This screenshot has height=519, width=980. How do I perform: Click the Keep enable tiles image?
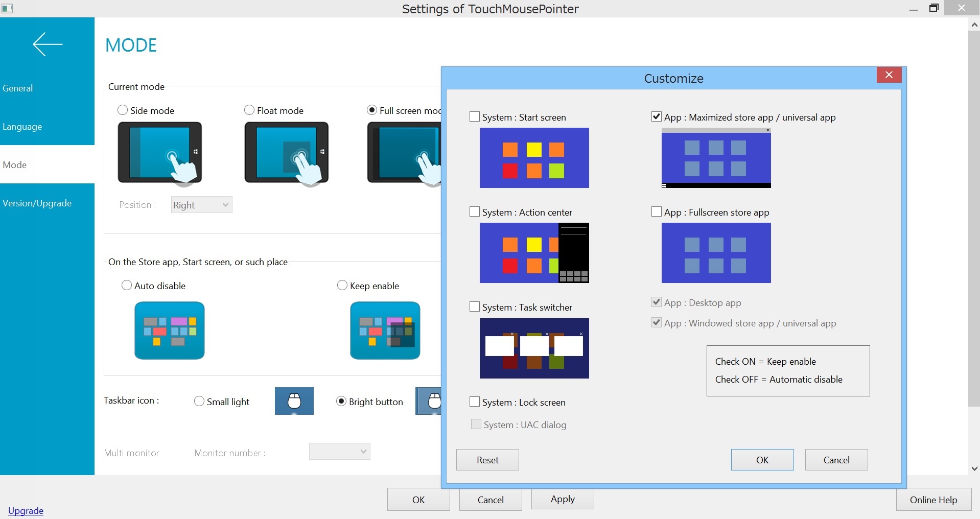click(385, 331)
